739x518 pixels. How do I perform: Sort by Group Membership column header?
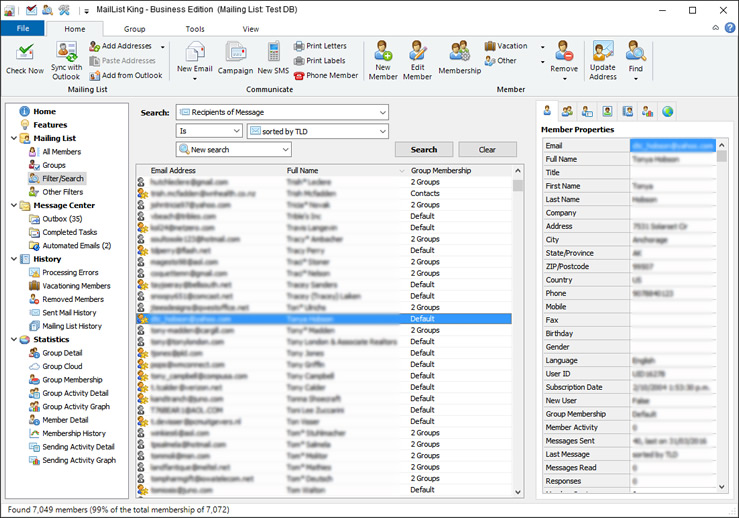click(441, 170)
